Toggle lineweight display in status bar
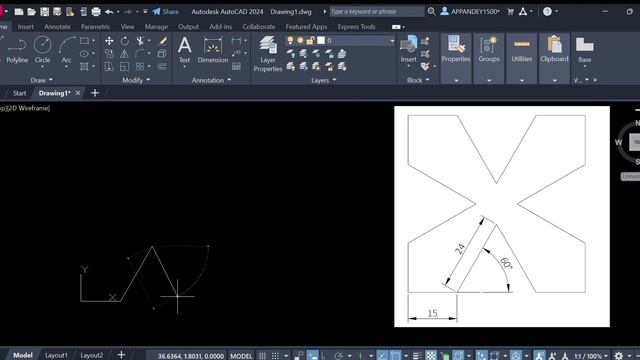640x360 pixels. tap(416, 356)
